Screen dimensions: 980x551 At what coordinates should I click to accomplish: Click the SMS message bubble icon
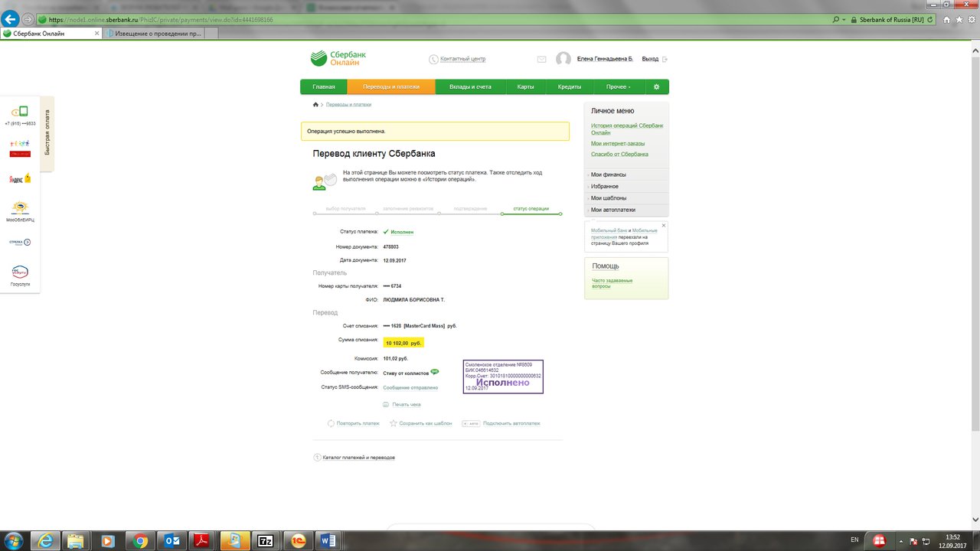tap(435, 372)
